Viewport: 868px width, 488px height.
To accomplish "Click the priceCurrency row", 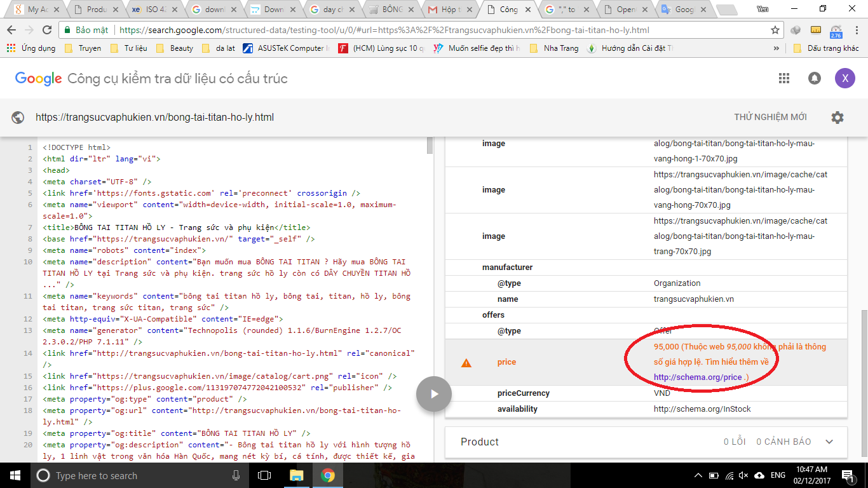I will 646,393.
